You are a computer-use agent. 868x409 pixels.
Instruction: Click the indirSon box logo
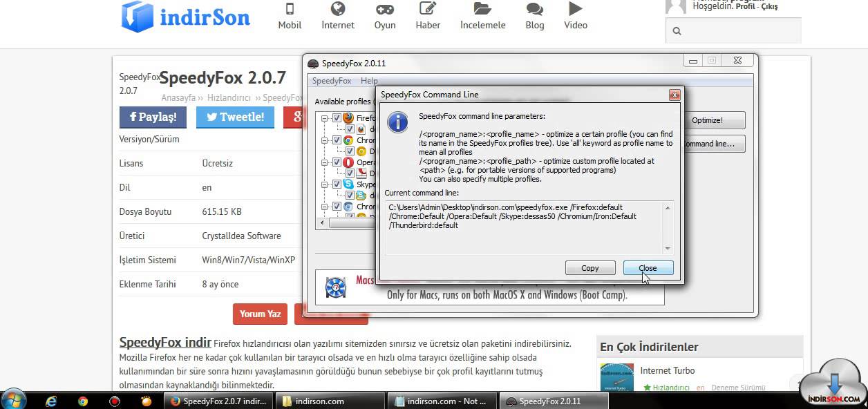[x=137, y=16]
